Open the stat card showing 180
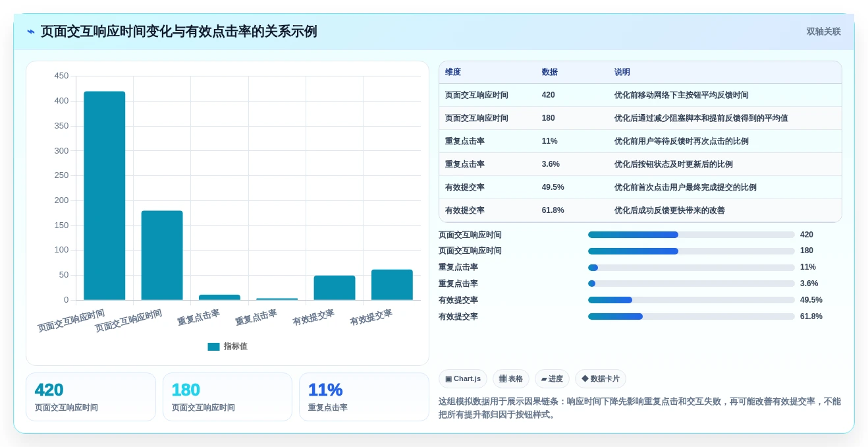This screenshot has width=868, height=447. pos(227,397)
